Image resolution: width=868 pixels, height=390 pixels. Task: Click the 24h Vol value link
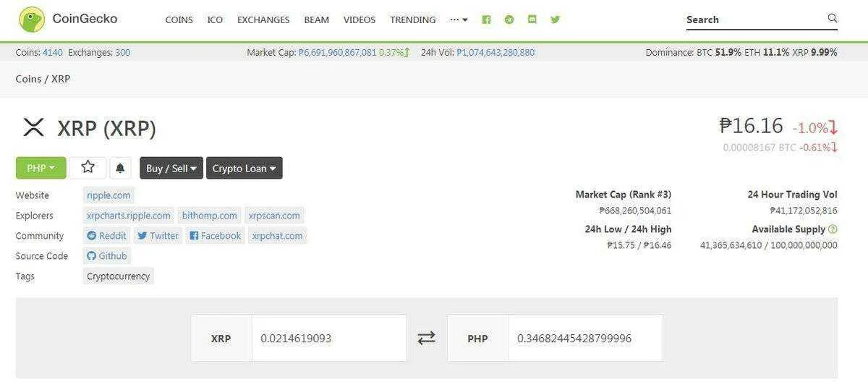[x=495, y=52]
